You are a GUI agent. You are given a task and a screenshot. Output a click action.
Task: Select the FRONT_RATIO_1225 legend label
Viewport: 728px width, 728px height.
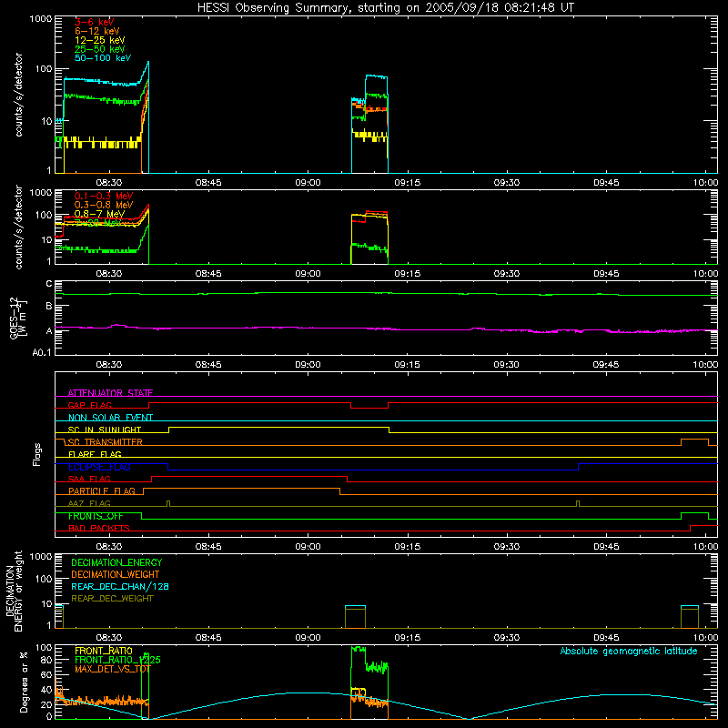(117, 660)
